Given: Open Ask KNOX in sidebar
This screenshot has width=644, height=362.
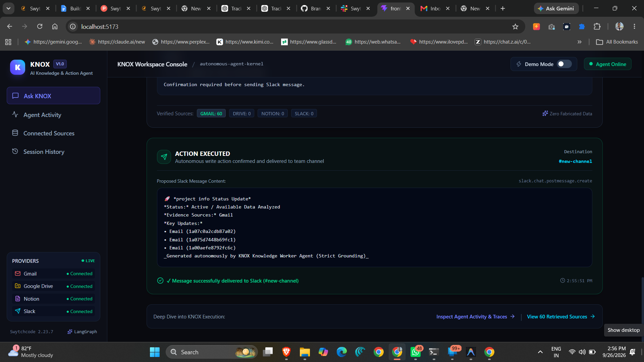Looking at the screenshot, I should 53,96.
